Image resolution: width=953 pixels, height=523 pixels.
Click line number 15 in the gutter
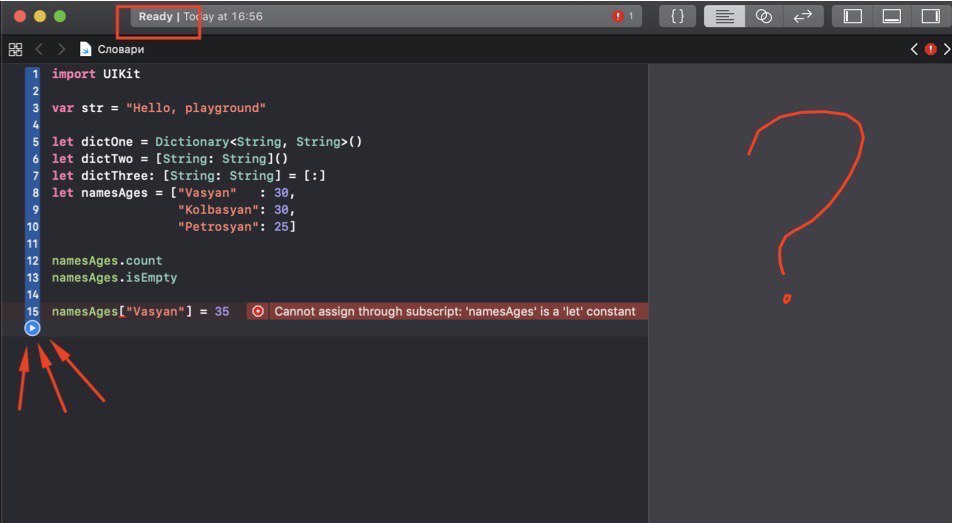(32, 311)
